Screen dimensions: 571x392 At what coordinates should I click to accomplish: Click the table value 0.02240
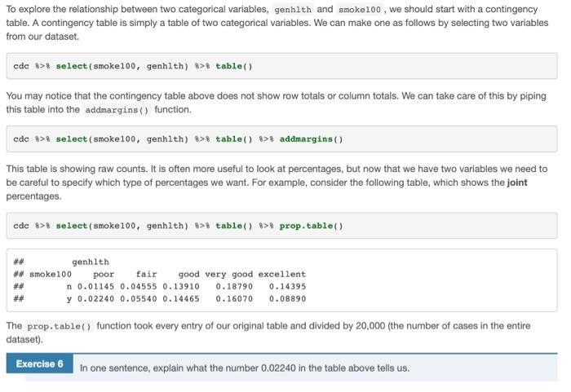click(x=95, y=299)
